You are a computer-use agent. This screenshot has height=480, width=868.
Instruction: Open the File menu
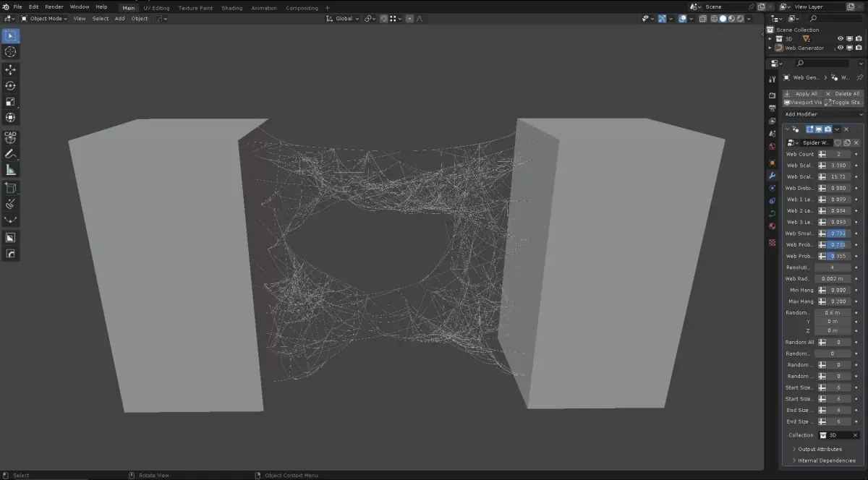click(17, 7)
